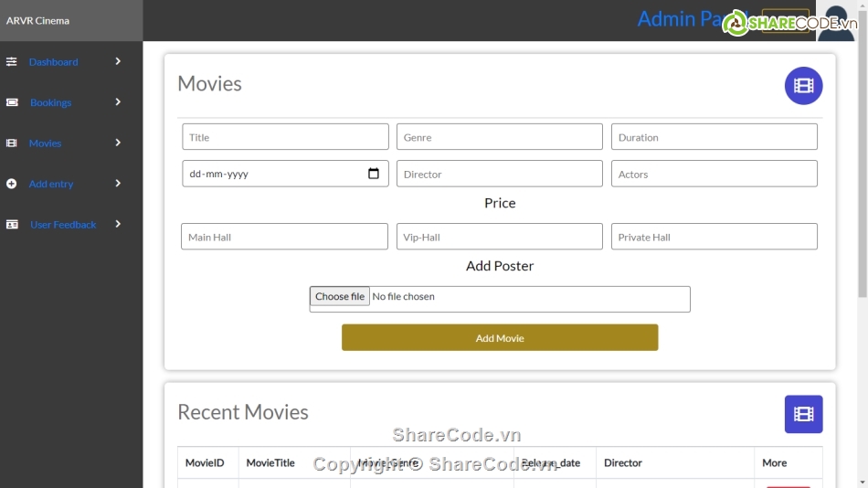Click the Bookings ticket icon in sidebar

coord(12,102)
